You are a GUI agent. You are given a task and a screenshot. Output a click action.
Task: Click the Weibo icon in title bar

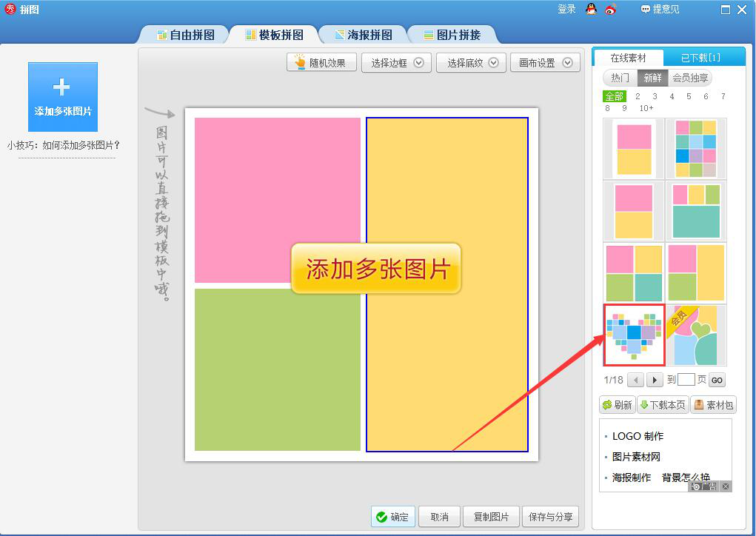[611, 9]
